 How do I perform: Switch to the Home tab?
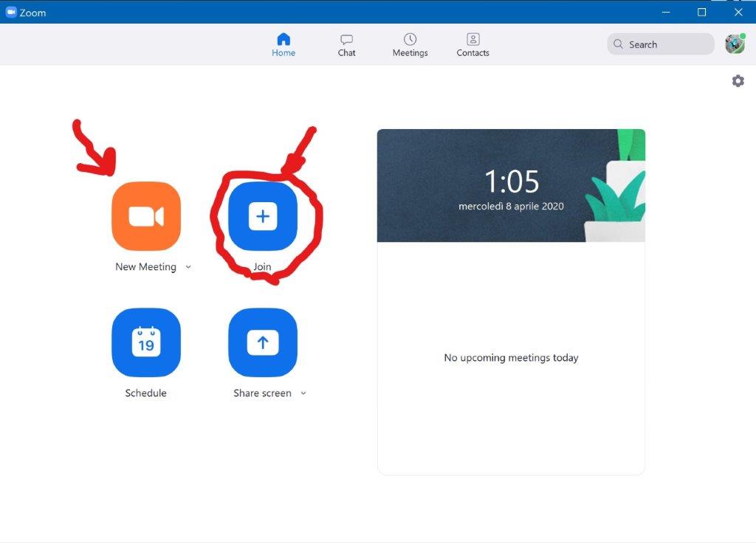click(283, 45)
